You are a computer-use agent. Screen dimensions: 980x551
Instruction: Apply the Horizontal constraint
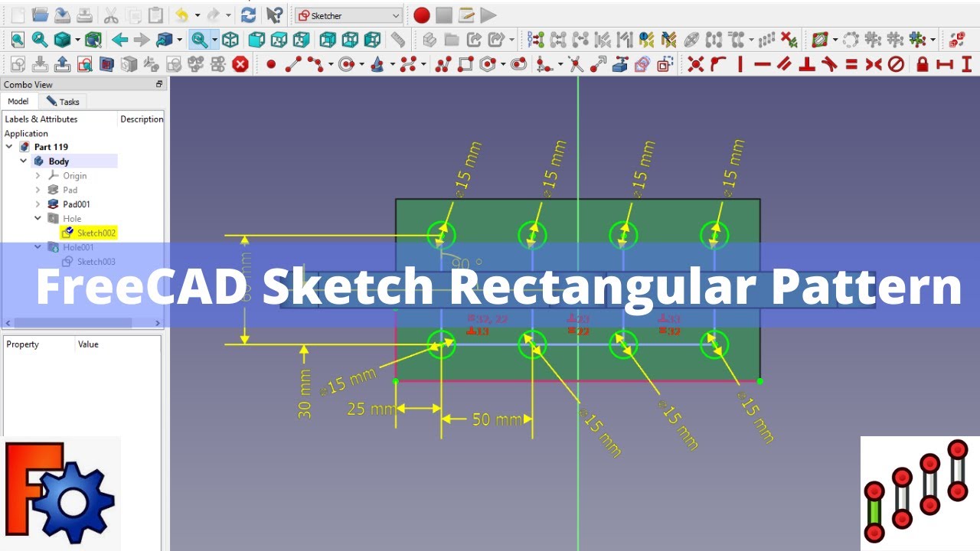(x=762, y=64)
